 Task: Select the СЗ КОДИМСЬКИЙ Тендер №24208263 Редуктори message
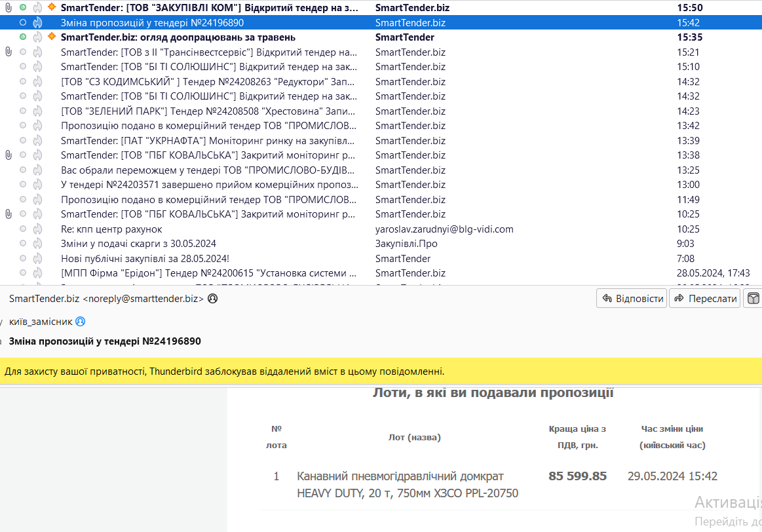point(208,82)
